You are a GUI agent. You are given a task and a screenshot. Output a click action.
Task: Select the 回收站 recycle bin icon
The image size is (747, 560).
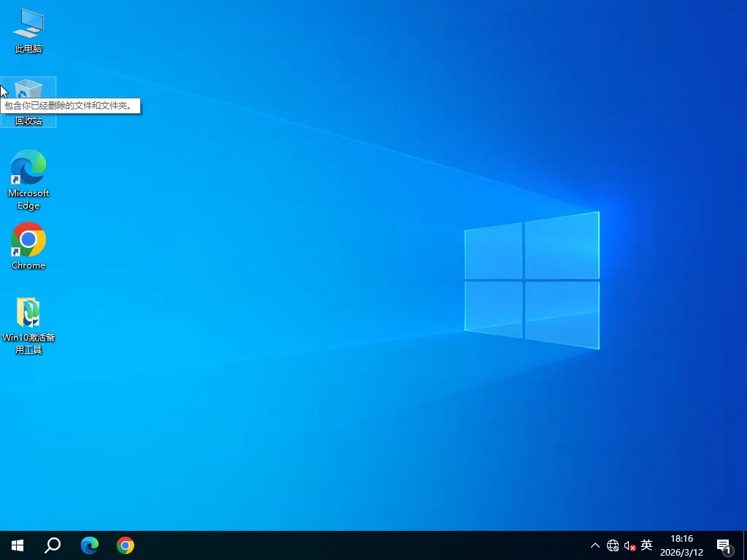pyautogui.click(x=28, y=102)
